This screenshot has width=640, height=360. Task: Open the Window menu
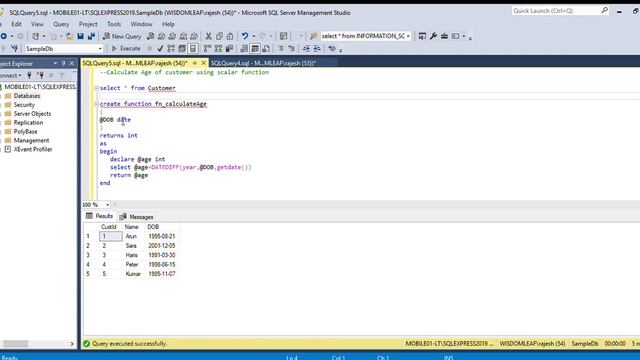[141, 24]
